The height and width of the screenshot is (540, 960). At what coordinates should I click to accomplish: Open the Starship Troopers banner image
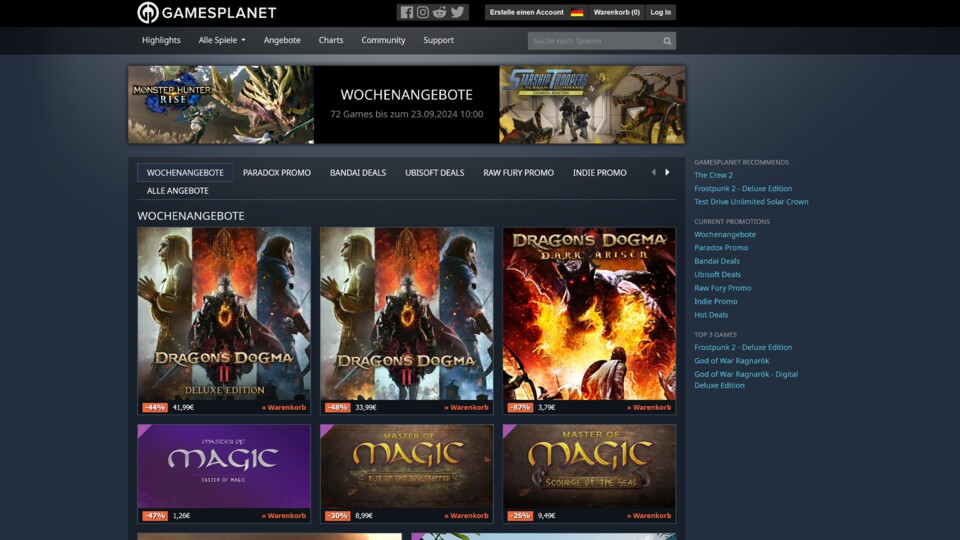pos(592,105)
